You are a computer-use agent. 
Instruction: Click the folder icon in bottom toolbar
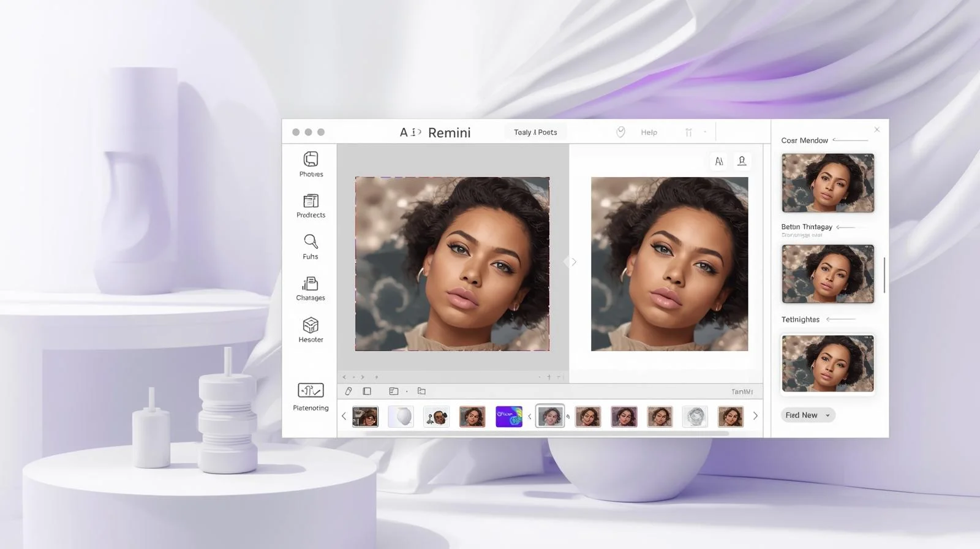(421, 392)
